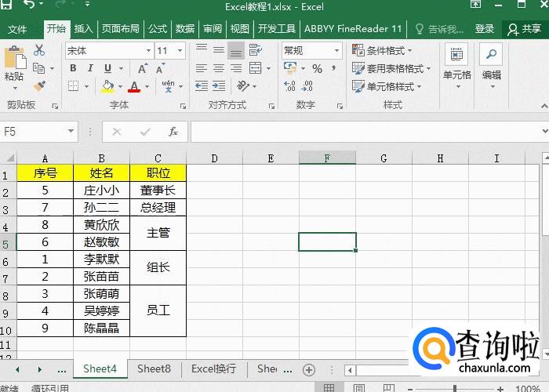This screenshot has width=549, height=392.
Task: Click the Increase Font Size icon
Action: [x=143, y=69]
